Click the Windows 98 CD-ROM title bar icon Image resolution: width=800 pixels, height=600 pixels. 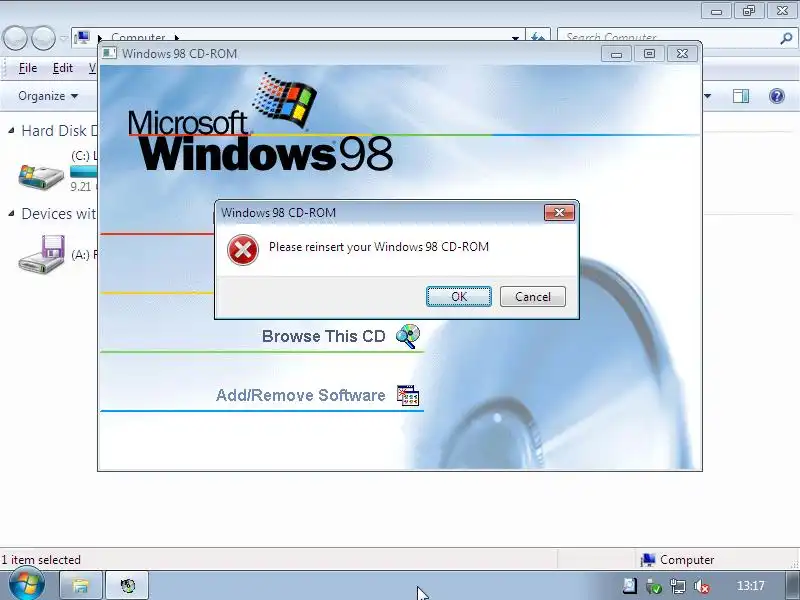[x=109, y=53]
